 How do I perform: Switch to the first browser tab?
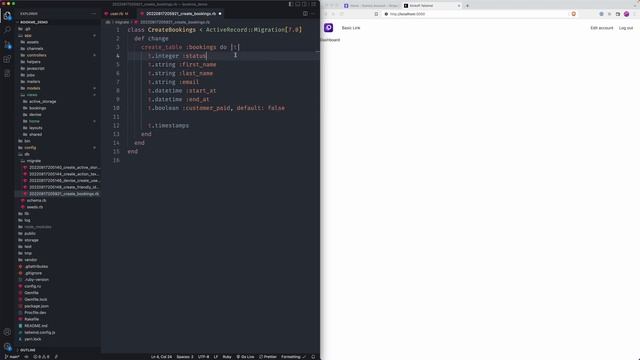pyautogui.click(x=371, y=6)
